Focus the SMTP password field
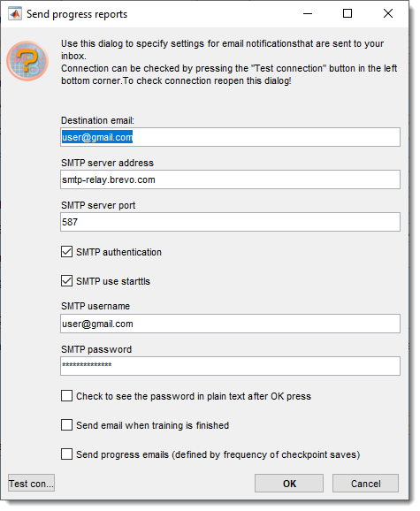 [230, 366]
